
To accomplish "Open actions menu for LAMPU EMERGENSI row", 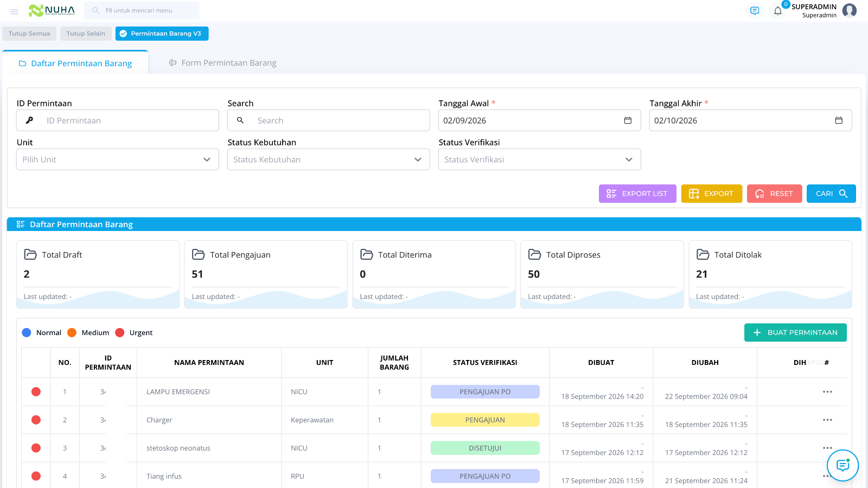I will pyautogui.click(x=827, y=391).
